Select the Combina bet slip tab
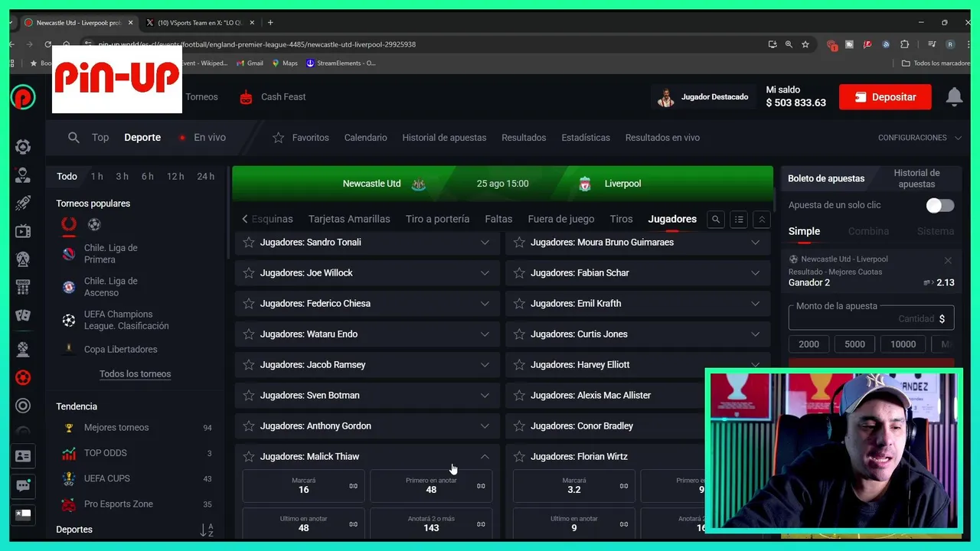 pos(868,231)
